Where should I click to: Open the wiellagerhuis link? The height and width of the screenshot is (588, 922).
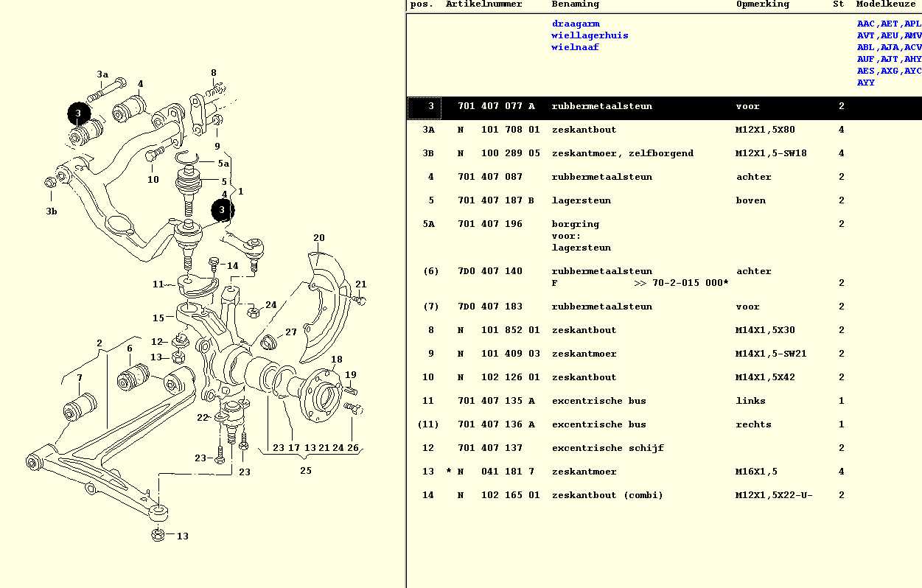point(590,35)
